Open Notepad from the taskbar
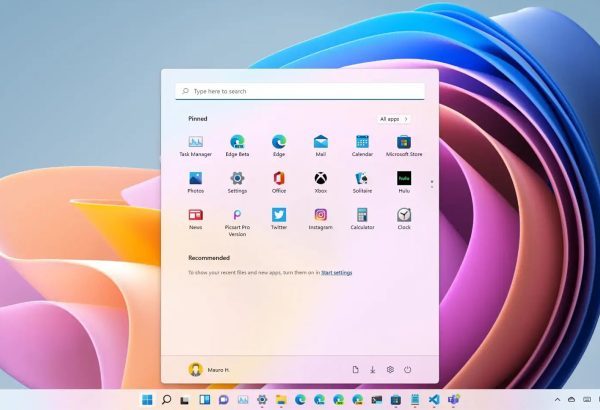 (x=415, y=400)
